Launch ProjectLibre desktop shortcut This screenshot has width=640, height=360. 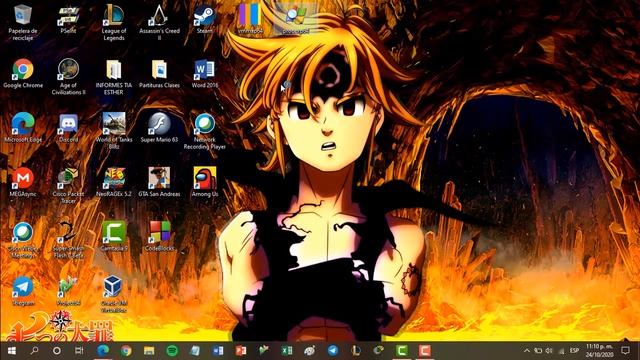pyautogui.click(x=68, y=291)
